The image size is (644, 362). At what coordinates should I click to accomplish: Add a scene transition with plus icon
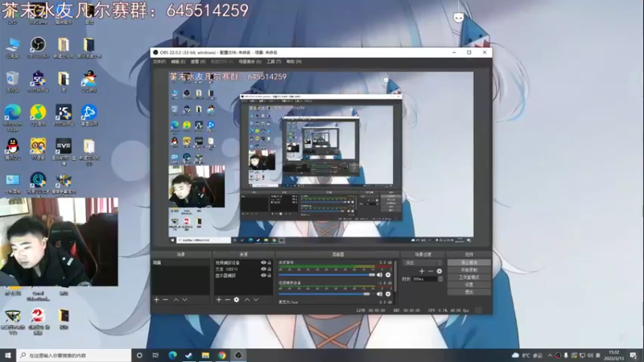(x=421, y=271)
